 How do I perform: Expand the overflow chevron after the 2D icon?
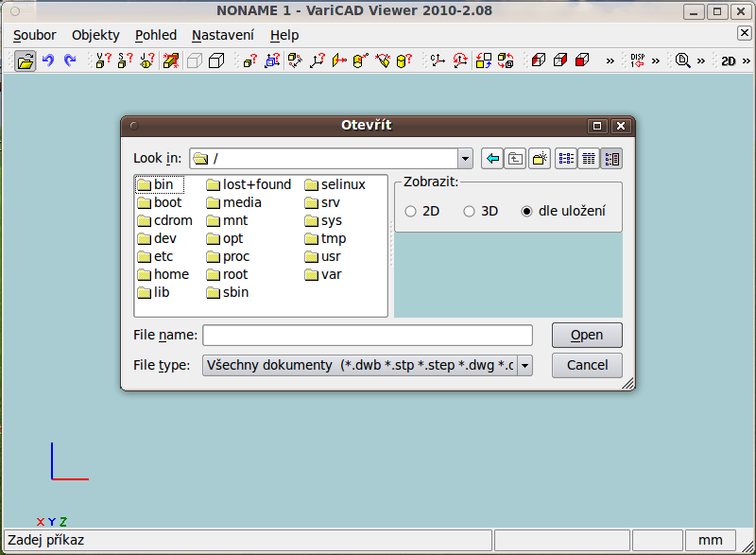point(747,61)
